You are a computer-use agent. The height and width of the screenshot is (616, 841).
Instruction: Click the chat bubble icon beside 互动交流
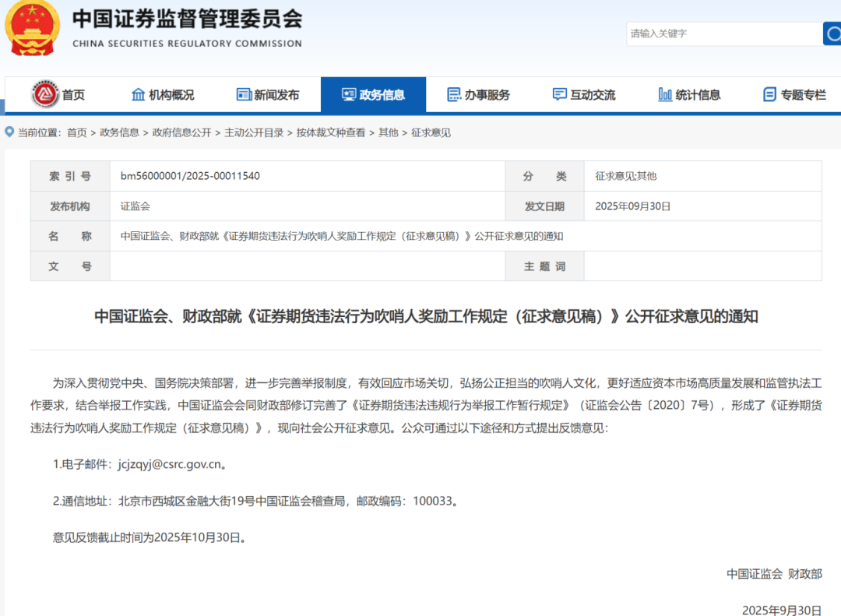pyautogui.click(x=559, y=95)
